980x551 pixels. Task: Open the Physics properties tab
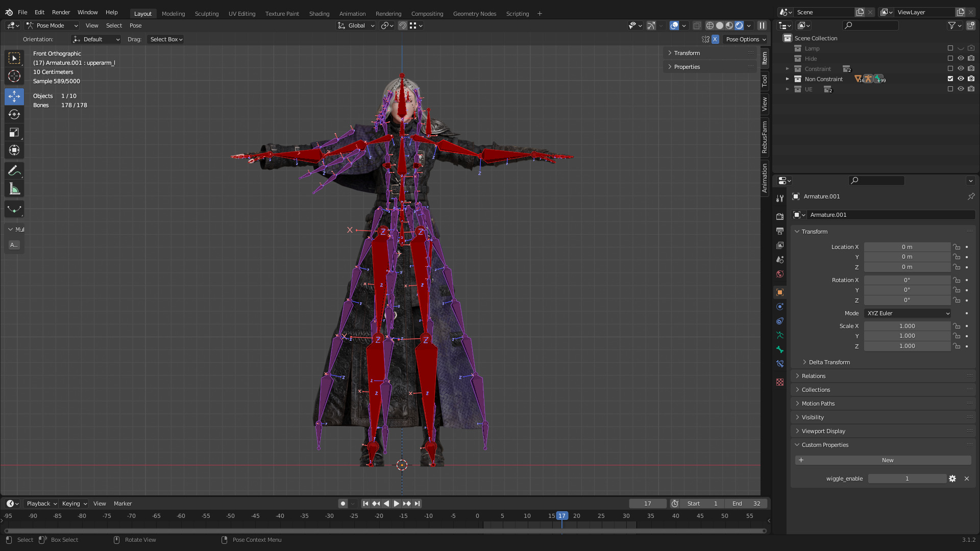pos(780,307)
